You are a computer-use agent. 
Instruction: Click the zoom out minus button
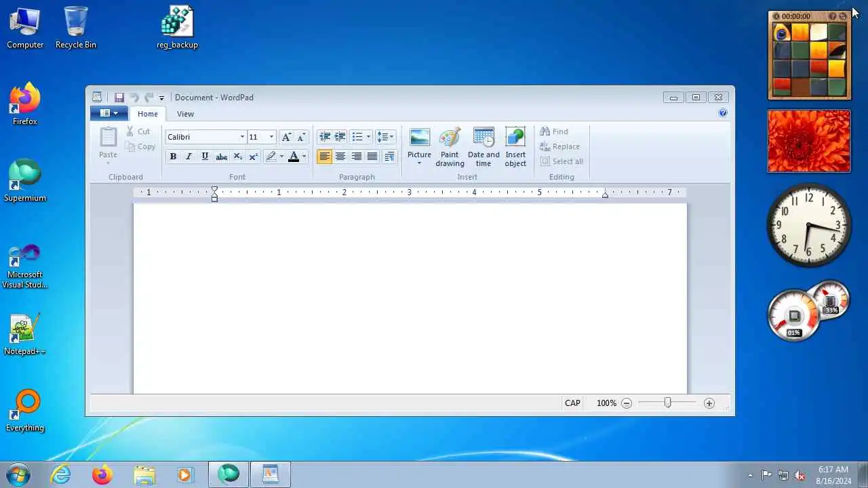click(627, 403)
